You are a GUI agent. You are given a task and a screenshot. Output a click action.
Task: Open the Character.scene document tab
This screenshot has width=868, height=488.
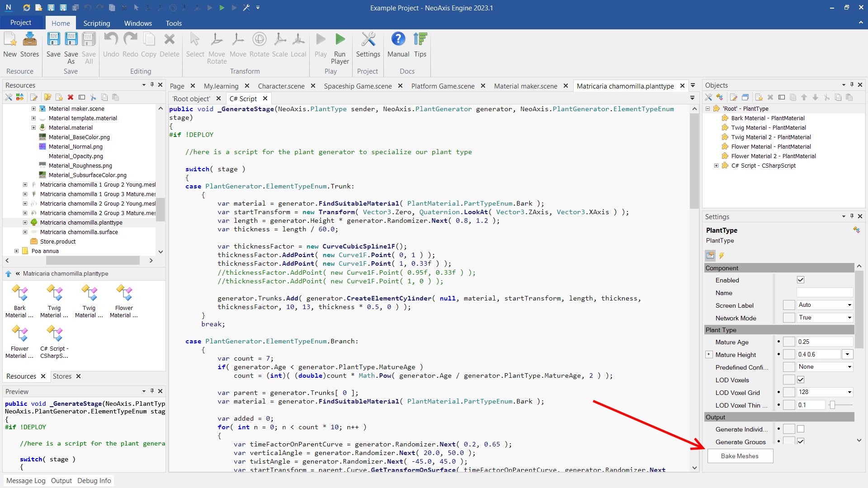point(281,86)
